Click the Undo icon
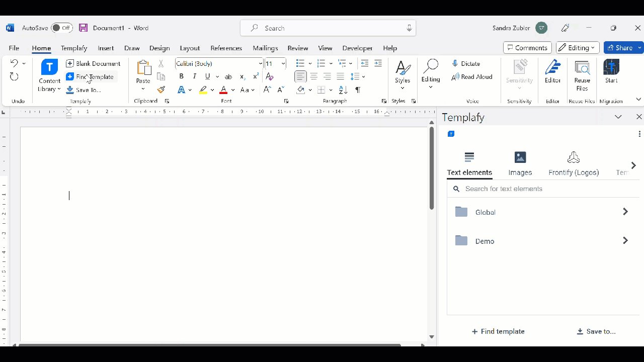Image resolution: width=644 pixels, height=362 pixels. coord(14,63)
